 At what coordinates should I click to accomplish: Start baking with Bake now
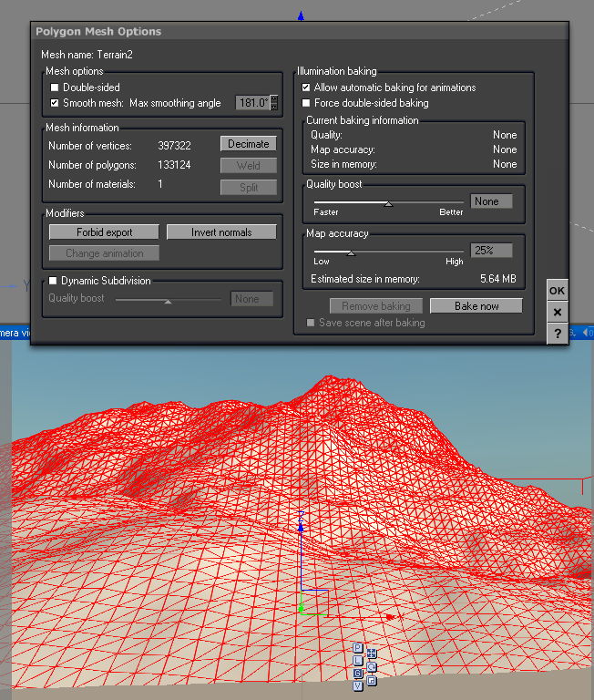[476, 306]
